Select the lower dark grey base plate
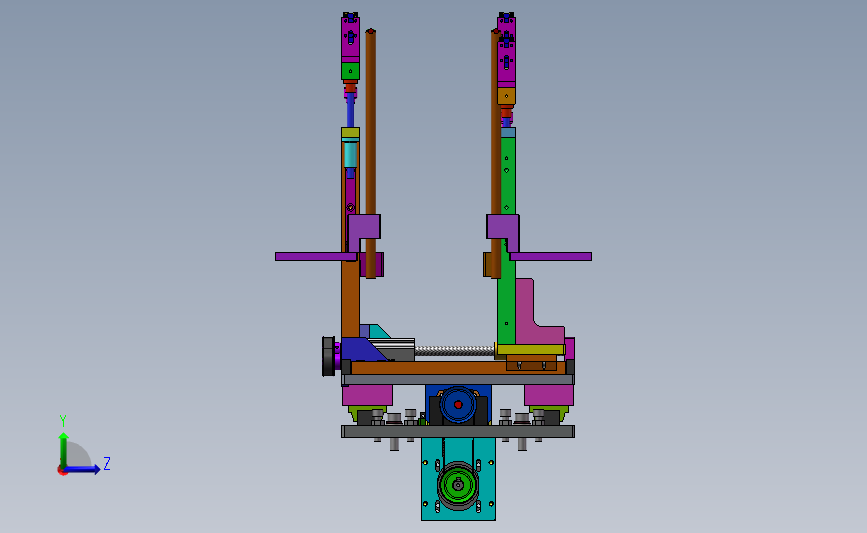The height and width of the screenshot is (533, 867). (458, 431)
